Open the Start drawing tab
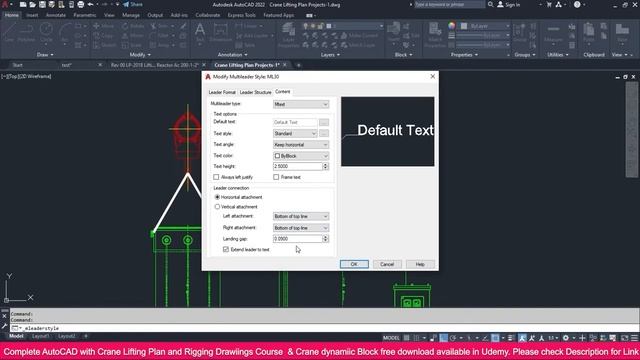The height and width of the screenshot is (360, 640). [17, 65]
